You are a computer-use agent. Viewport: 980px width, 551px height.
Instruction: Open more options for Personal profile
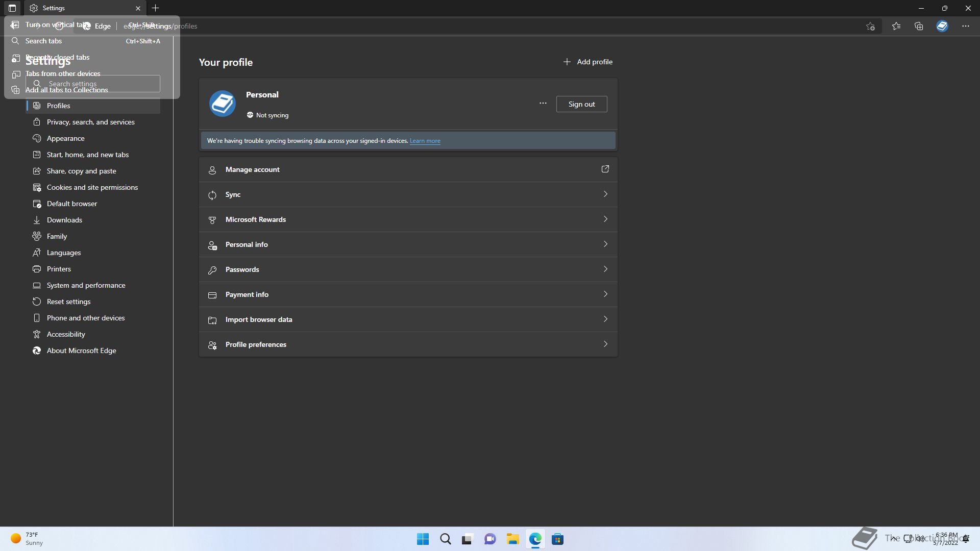pyautogui.click(x=543, y=104)
